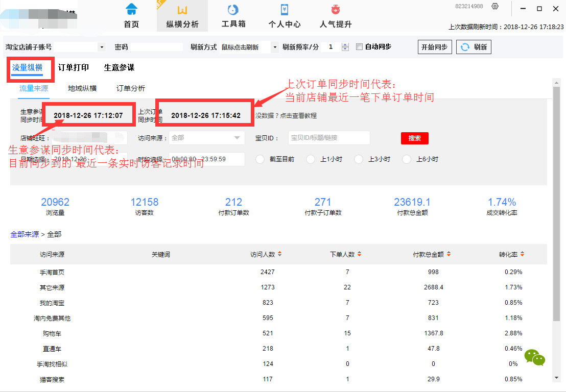Click the settings gear icon
566x392 pixels.
click(x=494, y=6)
